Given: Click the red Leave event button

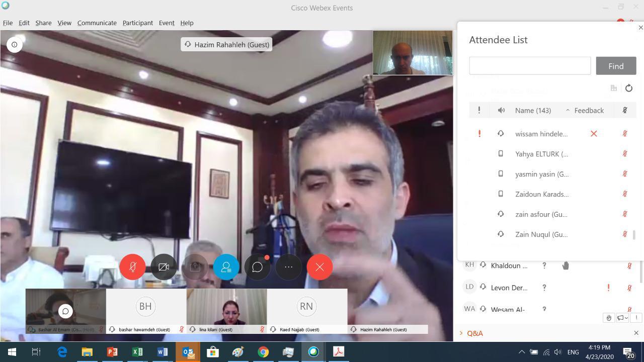Looking at the screenshot, I should pos(319,267).
